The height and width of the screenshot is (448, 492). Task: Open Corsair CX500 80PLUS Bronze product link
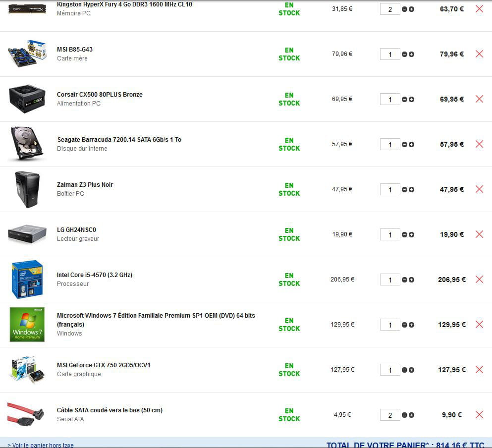pyautogui.click(x=100, y=95)
